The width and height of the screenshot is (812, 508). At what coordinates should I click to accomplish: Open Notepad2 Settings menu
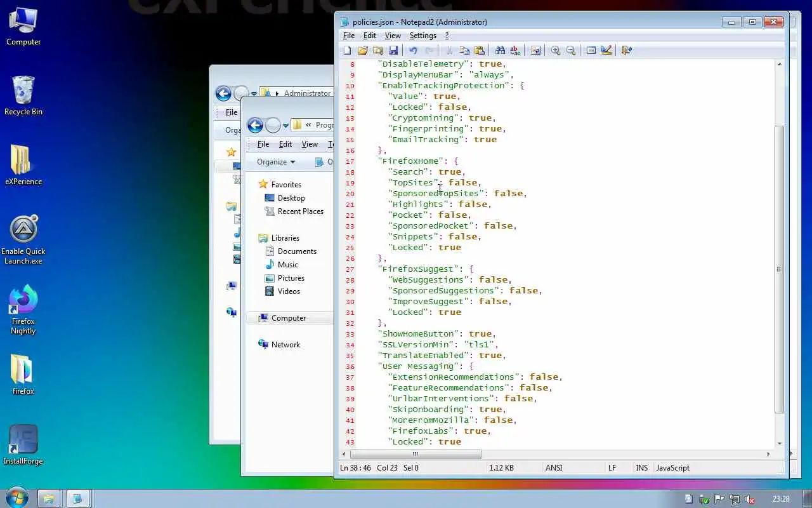(422, 36)
